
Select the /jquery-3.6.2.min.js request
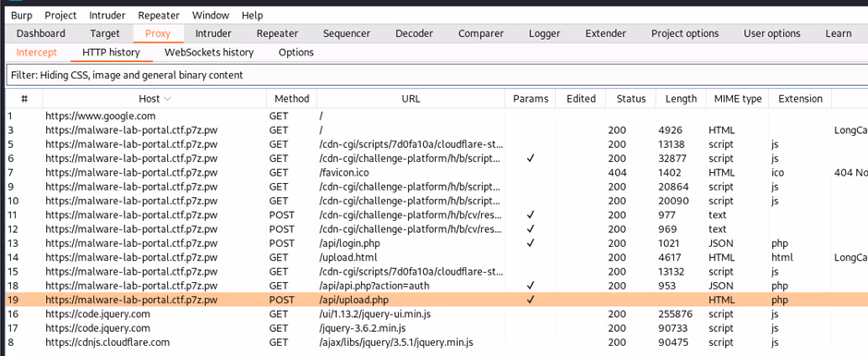436,328
